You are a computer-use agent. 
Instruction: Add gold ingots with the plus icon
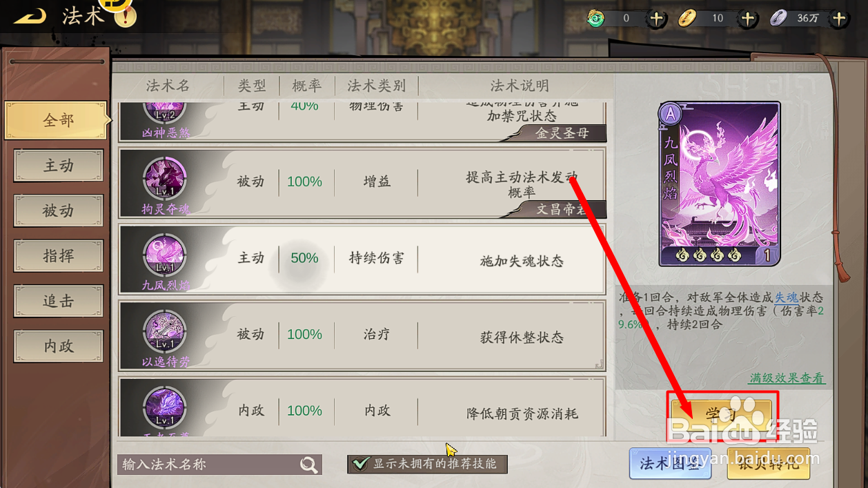pos(748,19)
